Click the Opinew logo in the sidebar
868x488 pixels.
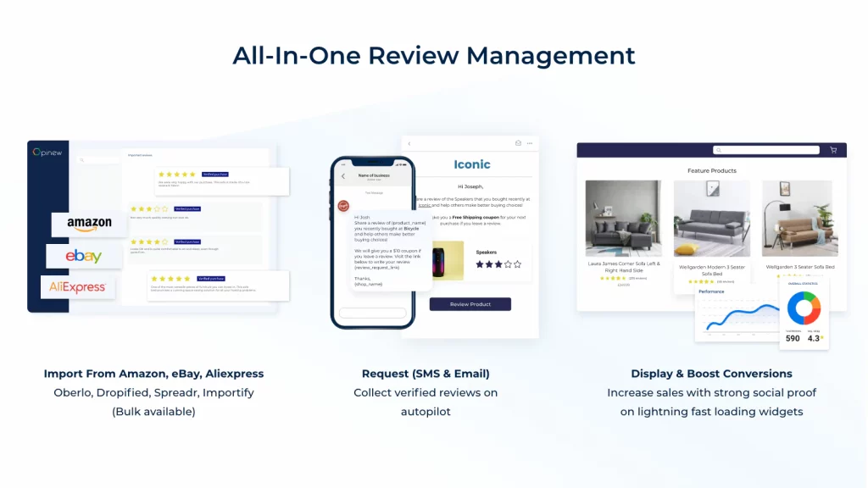coord(47,152)
